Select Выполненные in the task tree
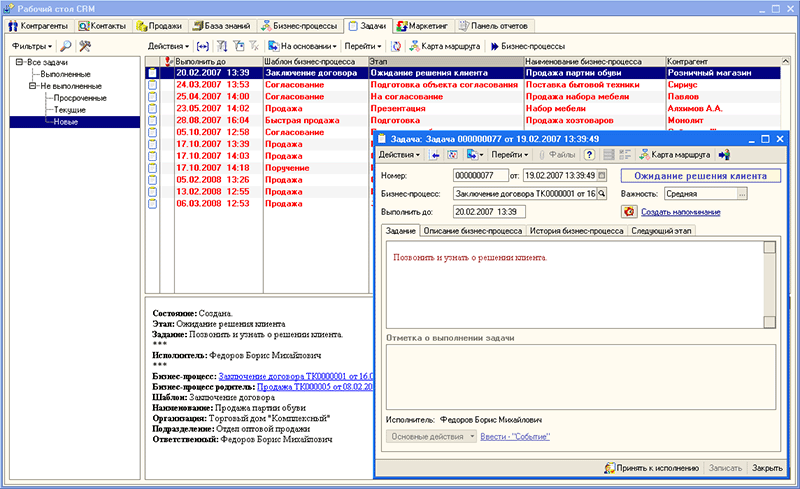This screenshot has width=800, height=489. tap(65, 74)
